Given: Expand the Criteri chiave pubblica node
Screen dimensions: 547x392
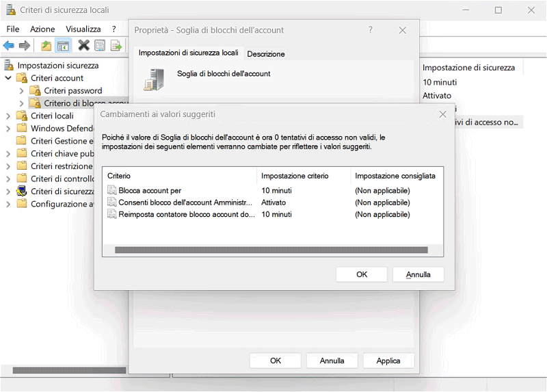Looking at the screenshot, I should pyautogui.click(x=8, y=154).
